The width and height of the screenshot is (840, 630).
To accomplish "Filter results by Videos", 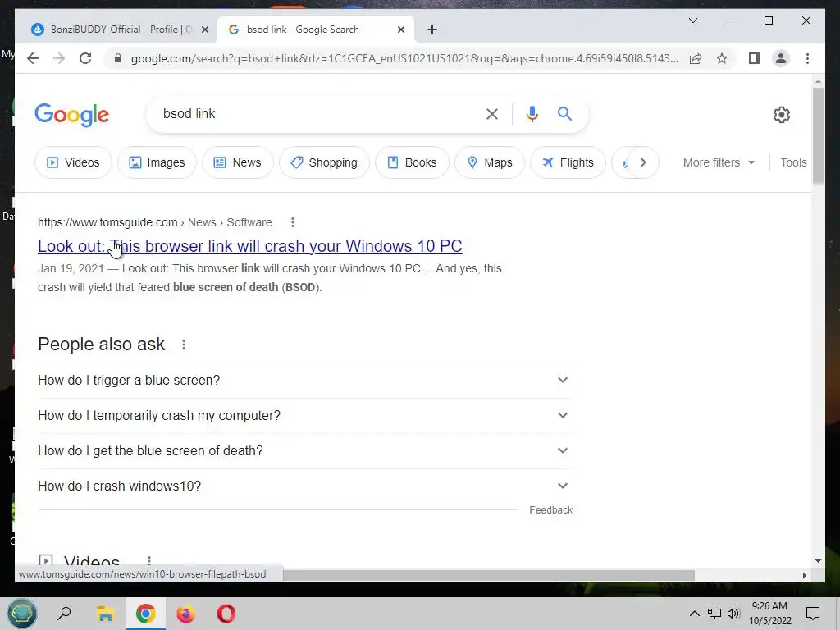I will 73,162.
